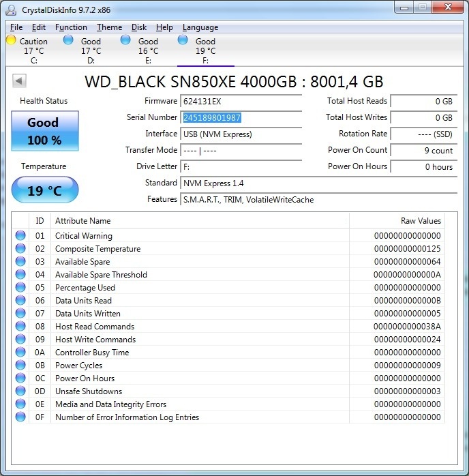
Task: Click the Data Units Read raw value ending 000B
Action: (407, 300)
